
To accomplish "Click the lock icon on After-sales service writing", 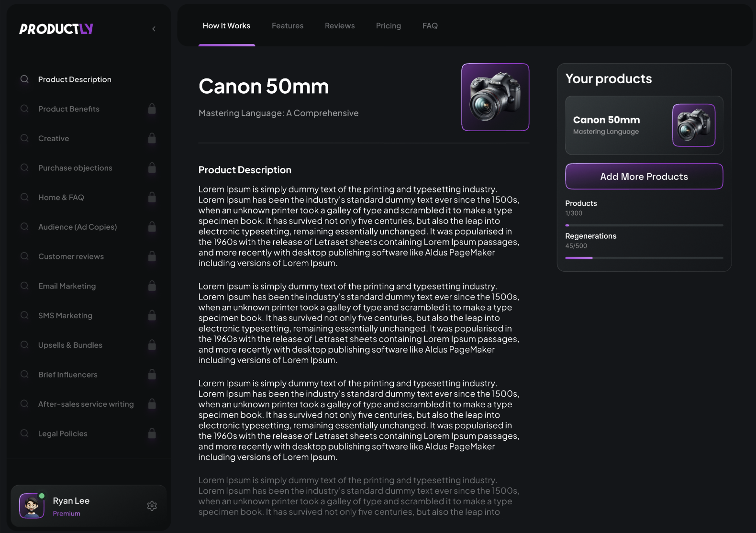I will (152, 404).
